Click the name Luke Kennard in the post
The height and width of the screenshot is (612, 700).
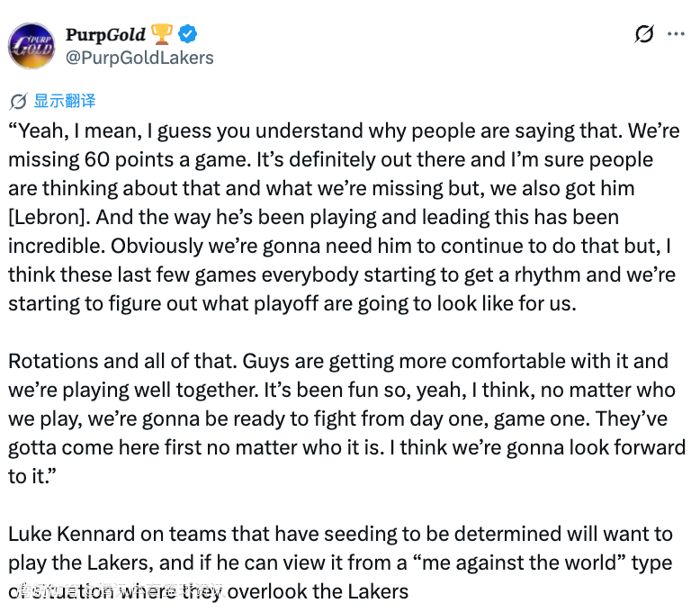(68, 534)
